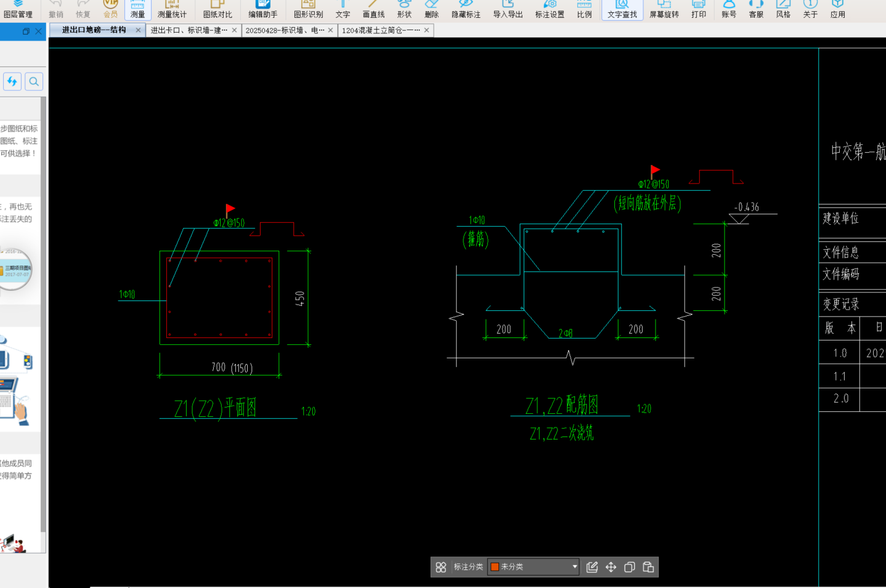Image resolution: width=886 pixels, height=588 pixels.
Task: Switch to tab 20250428-标识墙、电…
Action: tap(285, 30)
